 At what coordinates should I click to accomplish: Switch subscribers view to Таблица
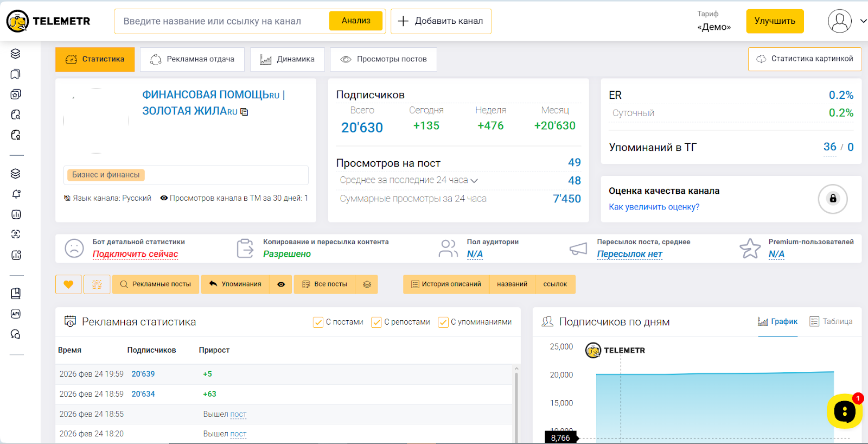pyautogui.click(x=831, y=321)
